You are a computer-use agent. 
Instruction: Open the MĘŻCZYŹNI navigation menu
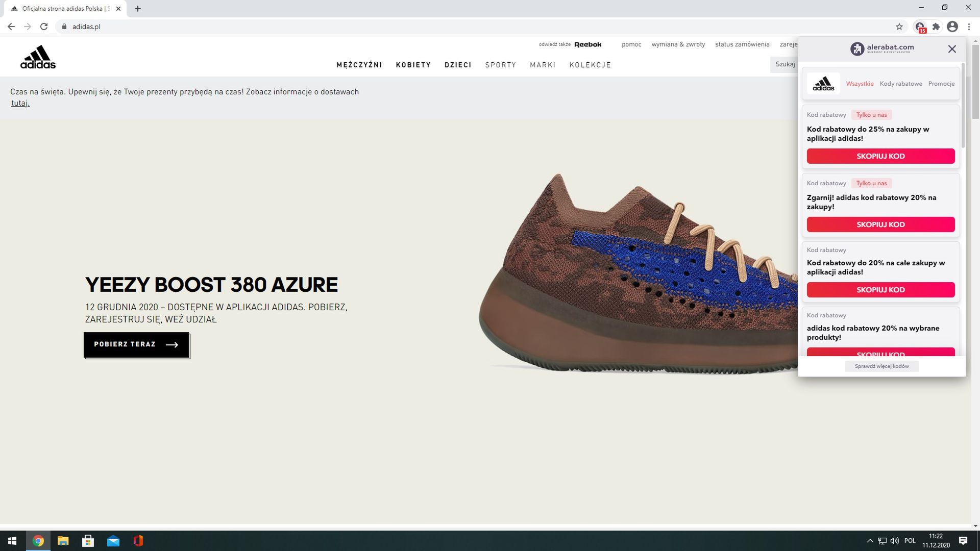click(359, 65)
